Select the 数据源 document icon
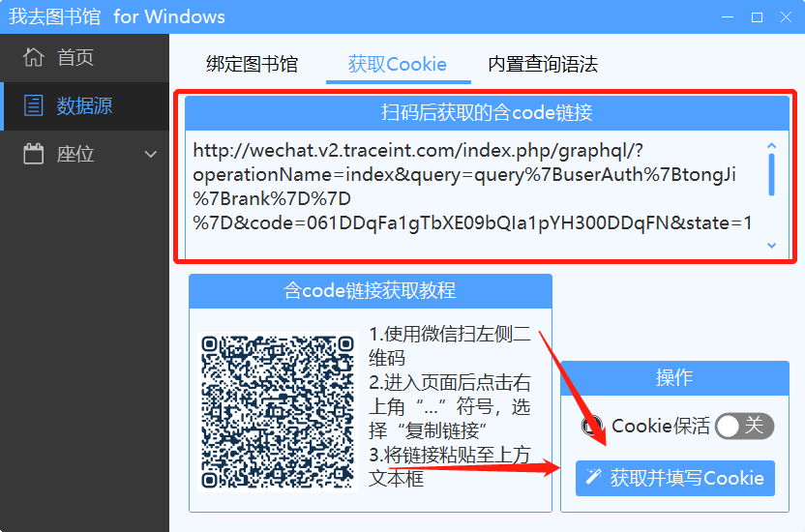This screenshot has height=532, width=805. point(33,105)
